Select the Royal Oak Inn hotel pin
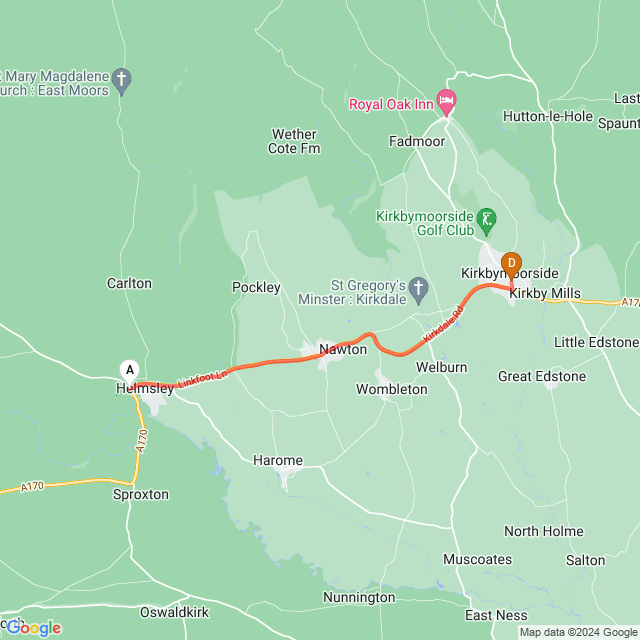 [446, 102]
